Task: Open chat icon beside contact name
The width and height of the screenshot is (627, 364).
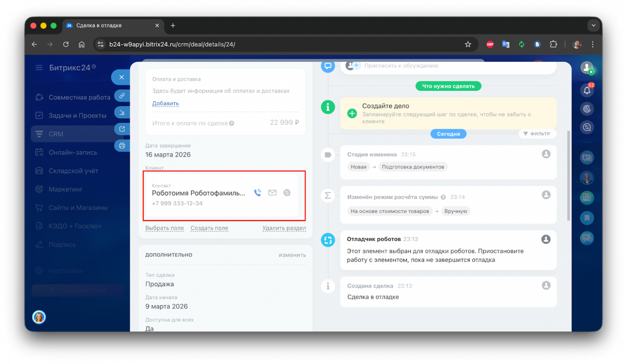Action: [287, 192]
